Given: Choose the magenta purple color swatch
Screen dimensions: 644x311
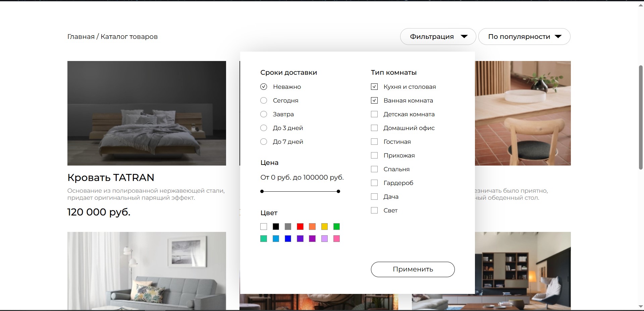Looking at the screenshot, I should coord(312,239).
